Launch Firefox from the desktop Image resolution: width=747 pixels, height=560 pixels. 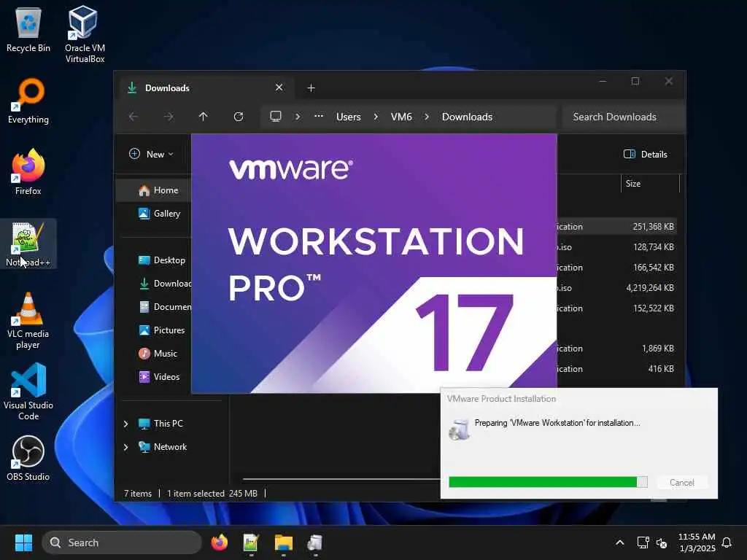[28, 172]
